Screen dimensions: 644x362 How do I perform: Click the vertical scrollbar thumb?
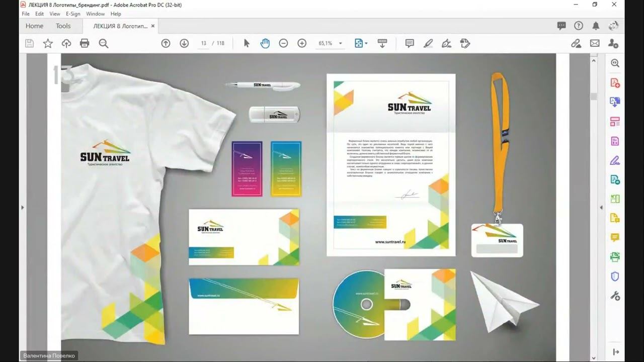pos(594,97)
